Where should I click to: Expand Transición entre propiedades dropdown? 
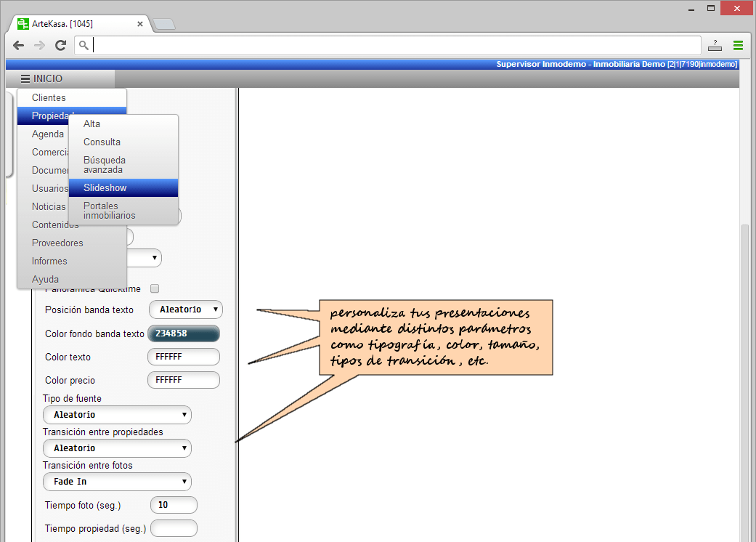pyautogui.click(x=117, y=448)
